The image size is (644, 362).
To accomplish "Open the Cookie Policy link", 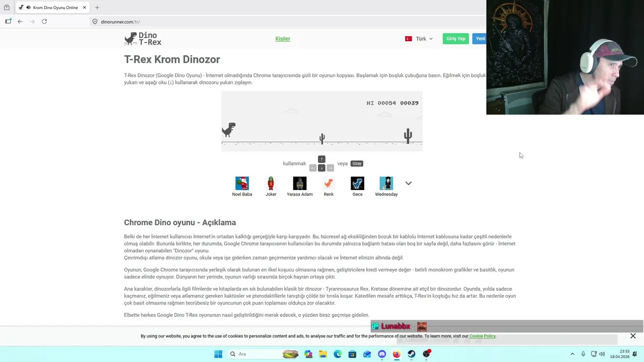I will coord(482,336).
